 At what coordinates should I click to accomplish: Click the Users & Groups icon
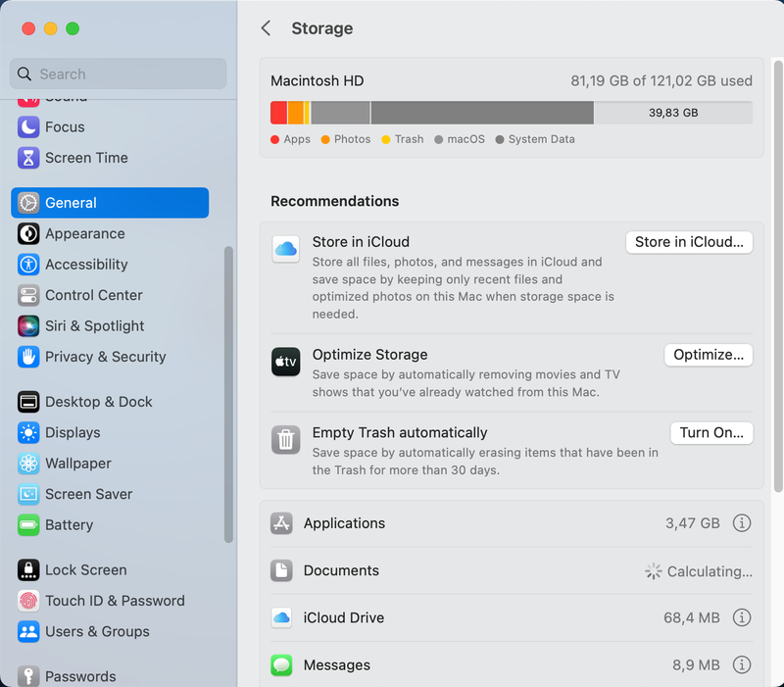click(28, 631)
